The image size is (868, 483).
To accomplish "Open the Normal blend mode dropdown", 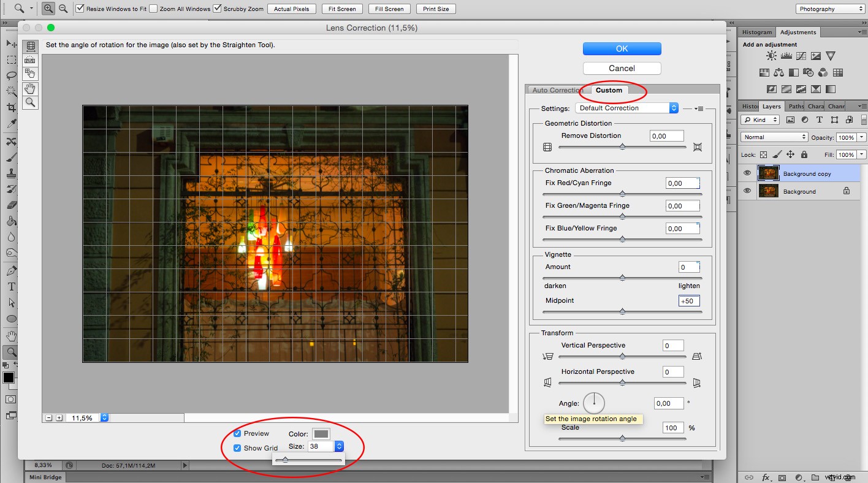I will pyautogui.click(x=774, y=137).
